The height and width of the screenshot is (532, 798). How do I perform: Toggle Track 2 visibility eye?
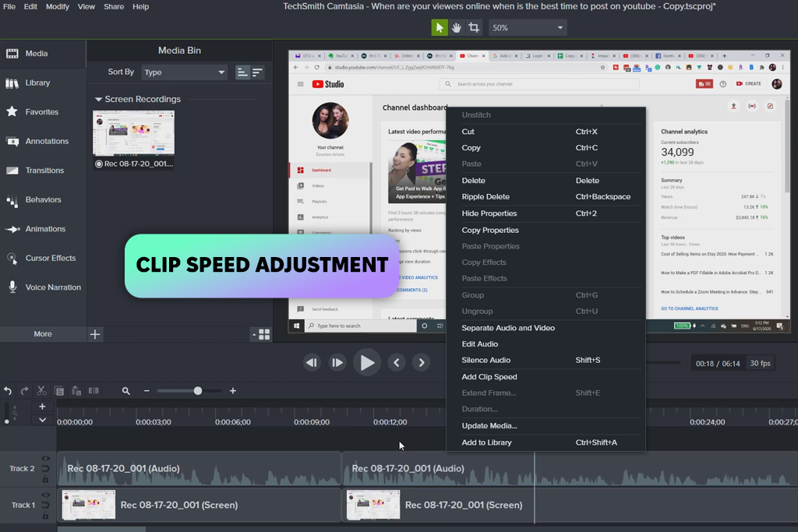45,459
